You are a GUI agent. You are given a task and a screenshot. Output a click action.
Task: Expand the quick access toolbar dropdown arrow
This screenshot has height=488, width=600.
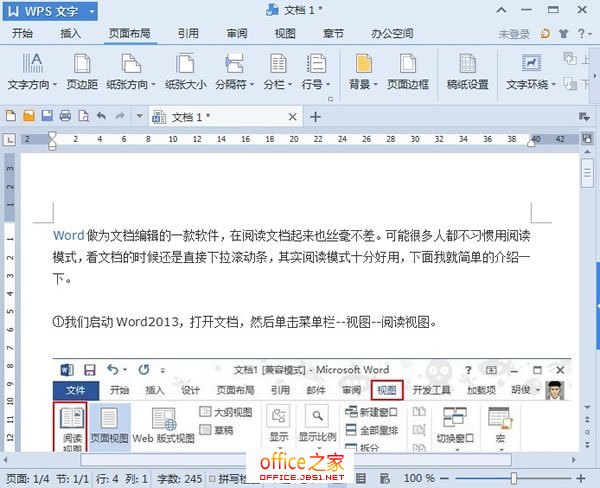(x=139, y=116)
